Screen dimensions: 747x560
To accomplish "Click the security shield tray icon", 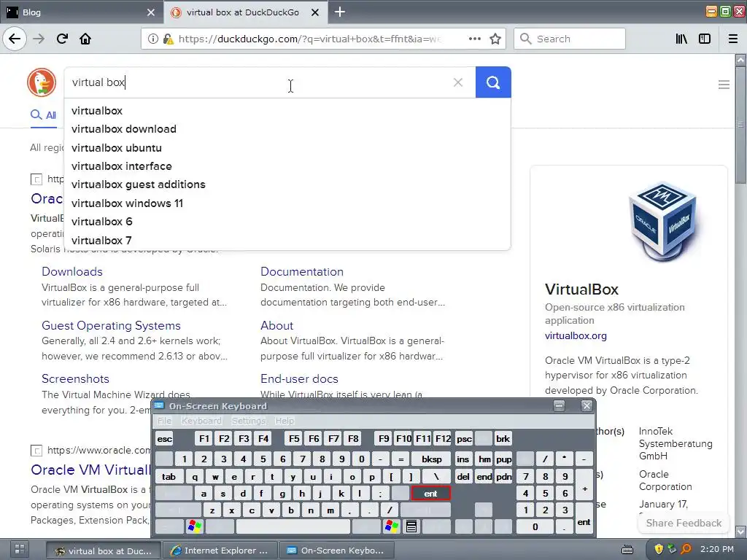I will click(659, 549).
